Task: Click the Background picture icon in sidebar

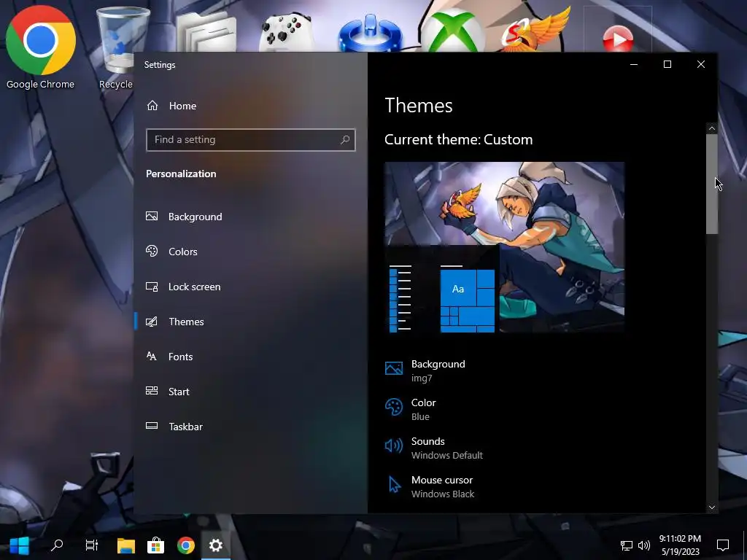Action: tap(152, 216)
